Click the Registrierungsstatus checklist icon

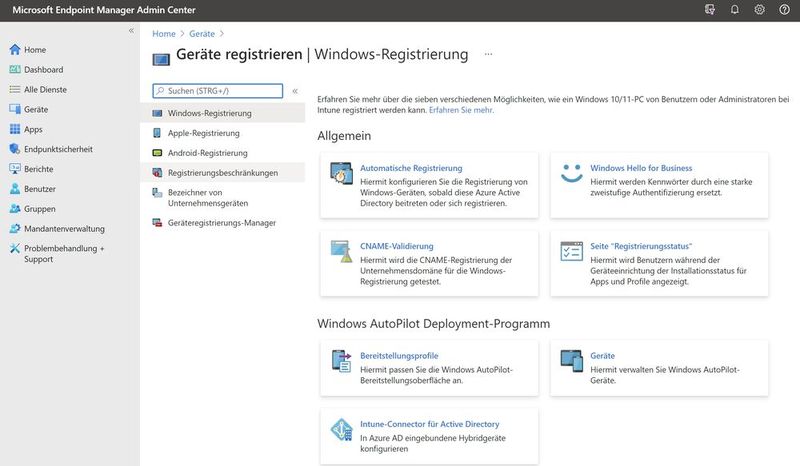point(571,251)
